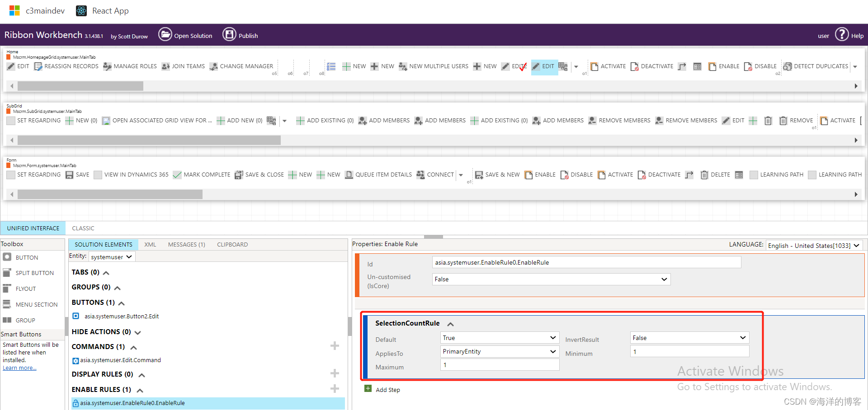Select asia.systemuser.Edit.Command in tree
The height and width of the screenshot is (410, 868).
(120, 360)
